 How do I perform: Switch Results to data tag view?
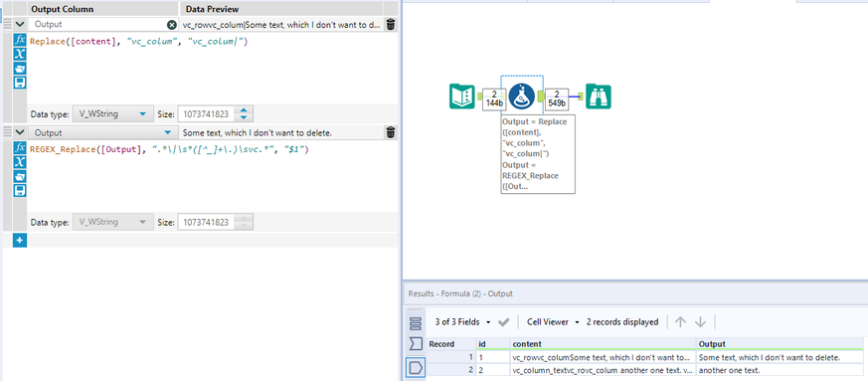click(416, 367)
